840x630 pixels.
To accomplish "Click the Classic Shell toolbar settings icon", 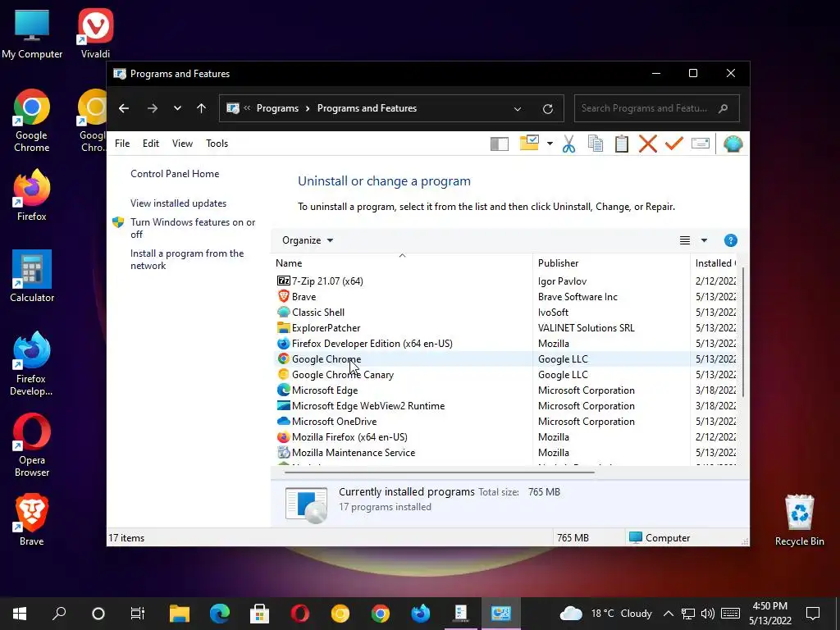I will click(x=733, y=144).
